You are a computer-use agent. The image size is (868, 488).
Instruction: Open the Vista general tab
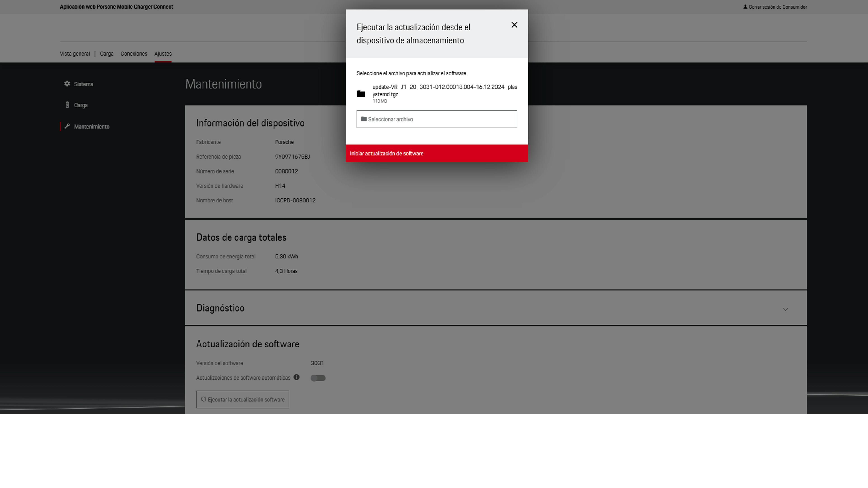point(75,54)
